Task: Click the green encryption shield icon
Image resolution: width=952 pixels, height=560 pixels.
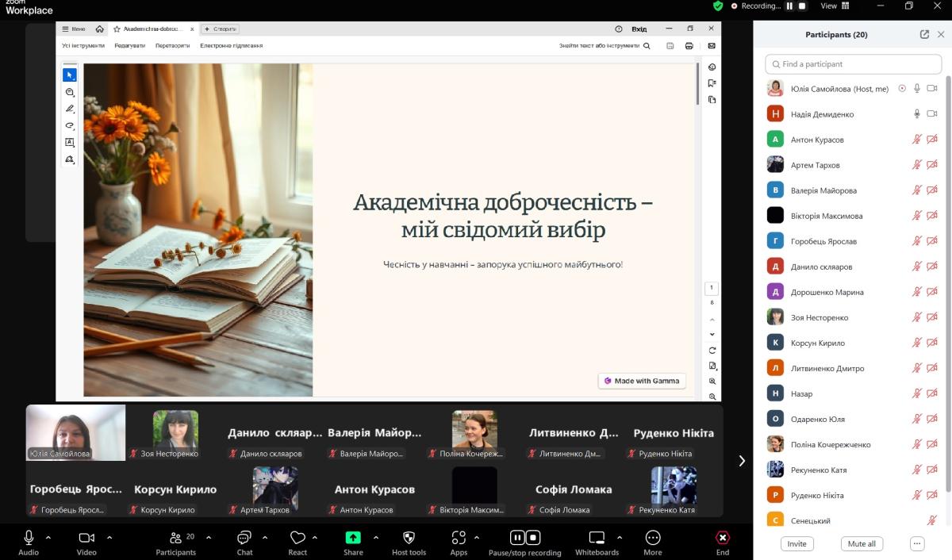Action: click(718, 6)
